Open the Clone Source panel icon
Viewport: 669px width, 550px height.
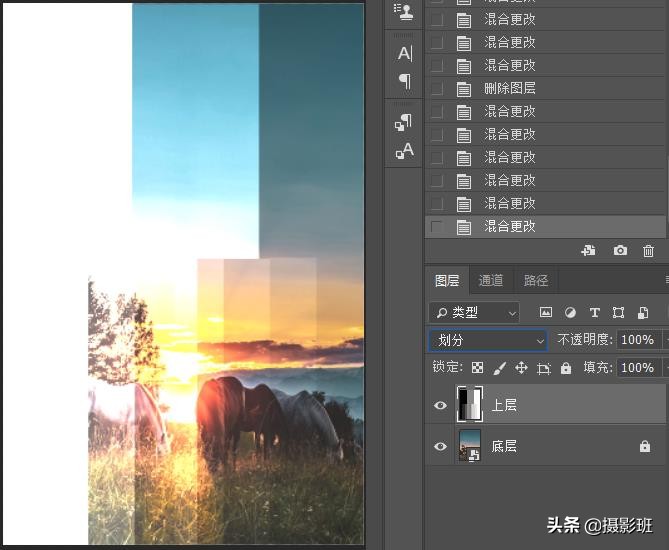(x=404, y=12)
